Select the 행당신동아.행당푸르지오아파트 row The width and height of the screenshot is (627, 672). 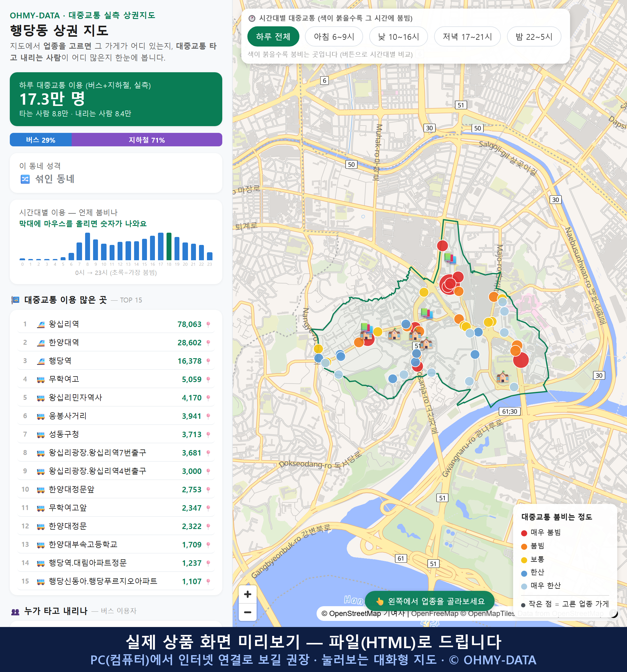coord(116,581)
